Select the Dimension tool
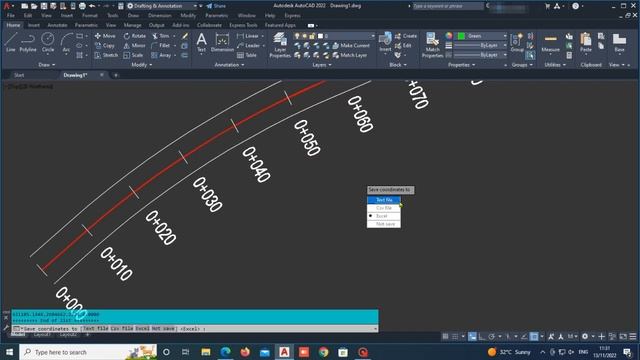Image resolution: width=640 pixels, height=360 pixels. point(222,42)
